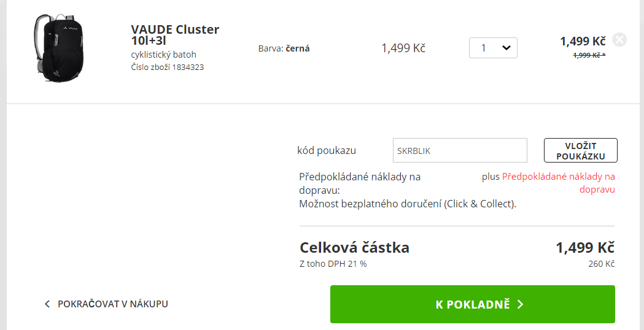Image resolution: width=644 pixels, height=330 pixels.
Task: Click the right chevron on K pokladně button
Action: (x=521, y=304)
